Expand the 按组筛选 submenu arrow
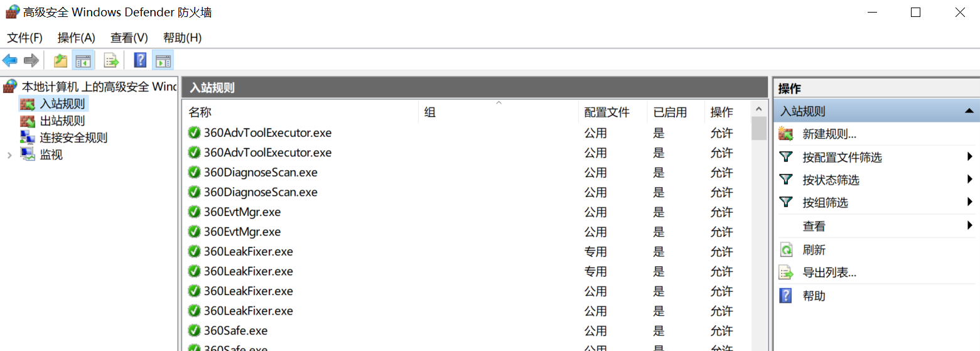The width and height of the screenshot is (980, 351). (970, 202)
